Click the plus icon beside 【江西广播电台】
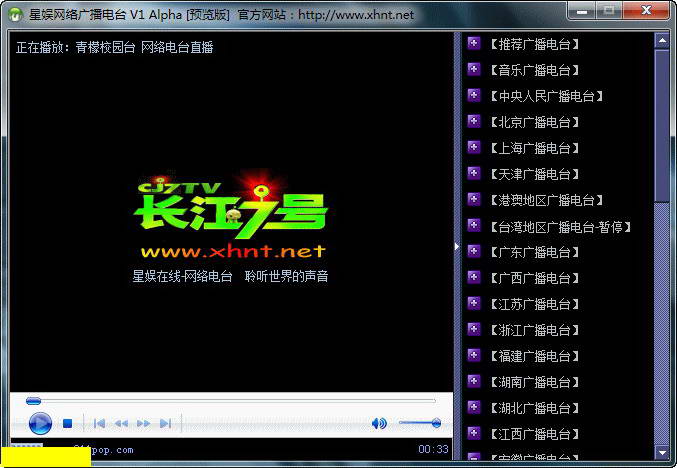 pos(474,433)
